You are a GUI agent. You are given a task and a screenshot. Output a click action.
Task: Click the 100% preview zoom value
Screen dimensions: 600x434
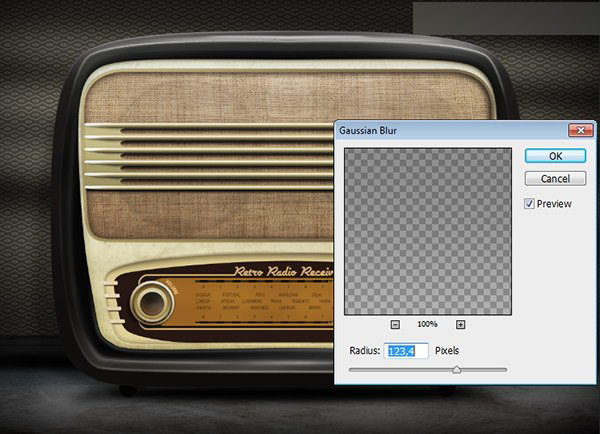point(427,324)
